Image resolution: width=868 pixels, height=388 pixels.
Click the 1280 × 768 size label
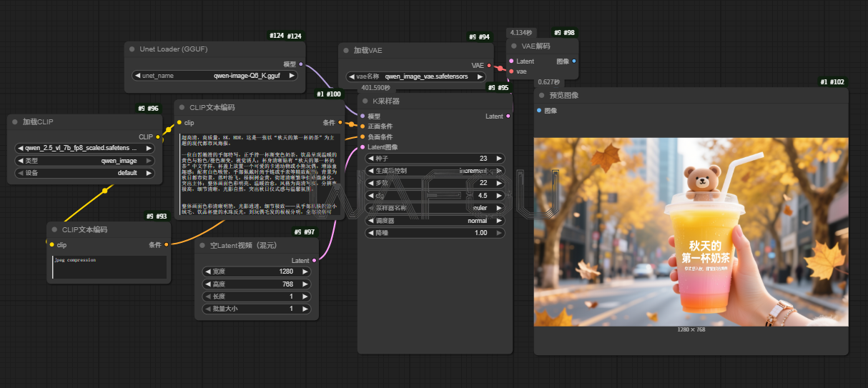(x=691, y=329)
